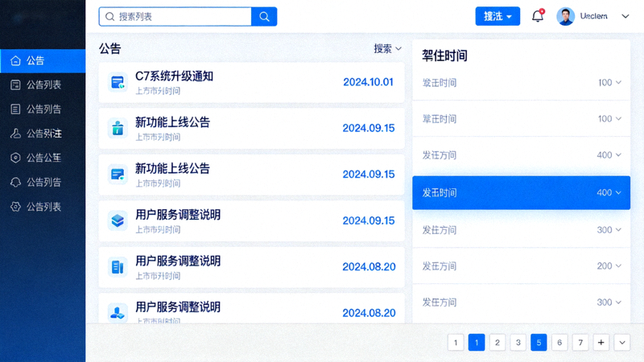Go to page 2
The width and height of the screenshot is (644, 362).
pos(497,343)
